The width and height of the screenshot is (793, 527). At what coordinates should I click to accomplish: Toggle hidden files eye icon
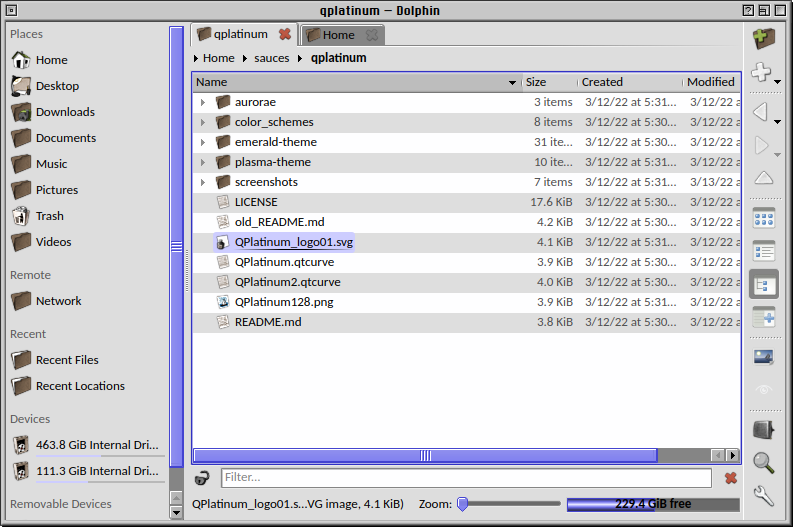pos(764,389)
